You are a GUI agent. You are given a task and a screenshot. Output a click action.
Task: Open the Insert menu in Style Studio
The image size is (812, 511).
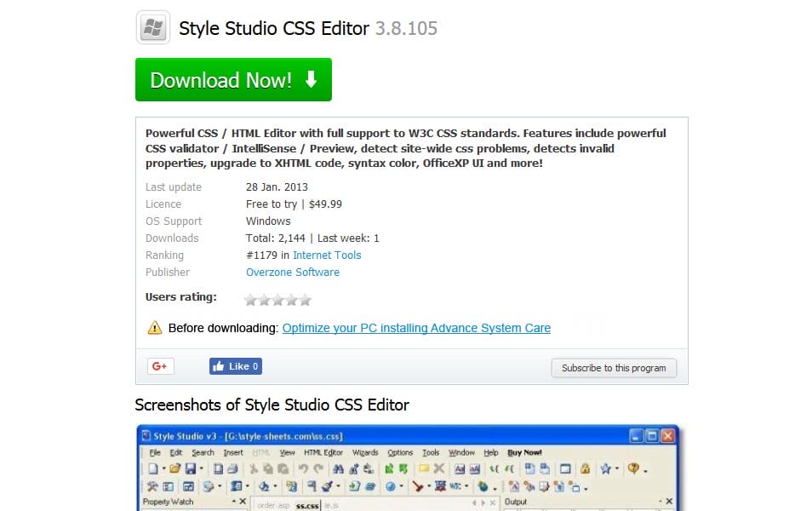point(233,452)
